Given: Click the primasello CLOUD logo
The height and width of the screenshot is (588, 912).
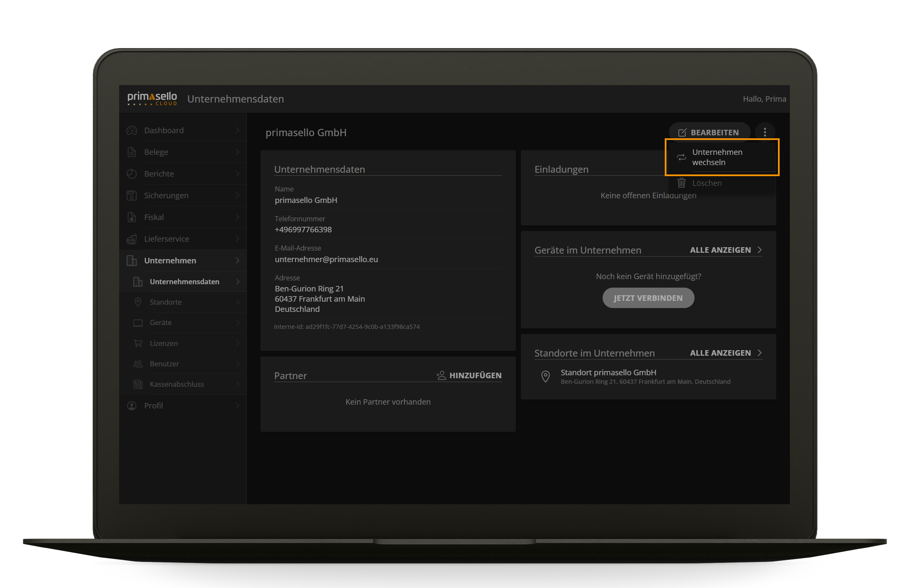Looking at the screenshot, I should click(152, 99).
